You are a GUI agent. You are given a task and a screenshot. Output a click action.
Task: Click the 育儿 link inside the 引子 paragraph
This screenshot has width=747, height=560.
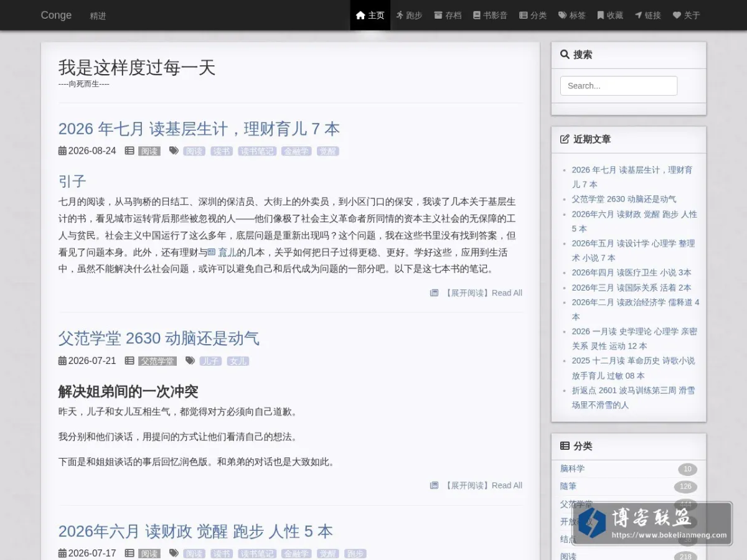click(x=223, y=252)
